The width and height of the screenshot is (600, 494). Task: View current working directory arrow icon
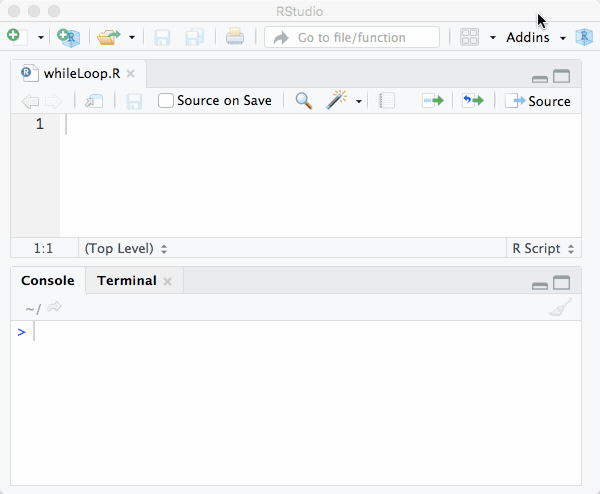click(54, 307)
